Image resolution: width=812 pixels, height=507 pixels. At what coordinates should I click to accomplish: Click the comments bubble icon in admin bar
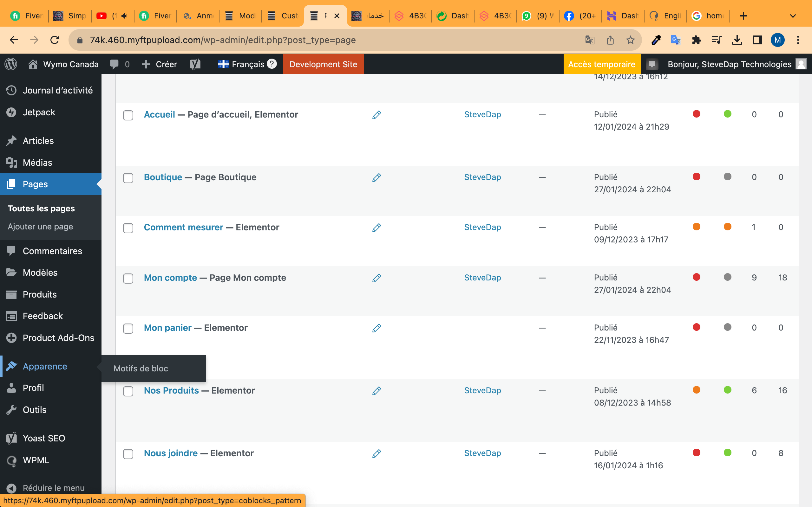tap(115, 64)
